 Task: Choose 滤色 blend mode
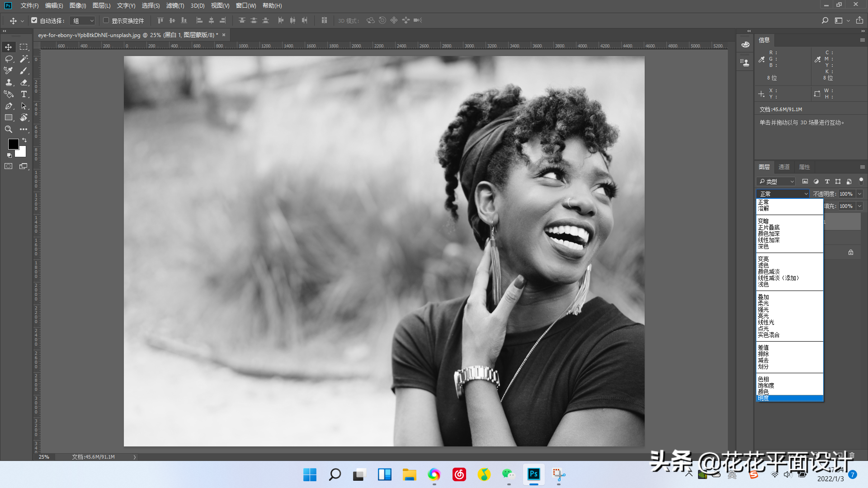pos(789,266)
